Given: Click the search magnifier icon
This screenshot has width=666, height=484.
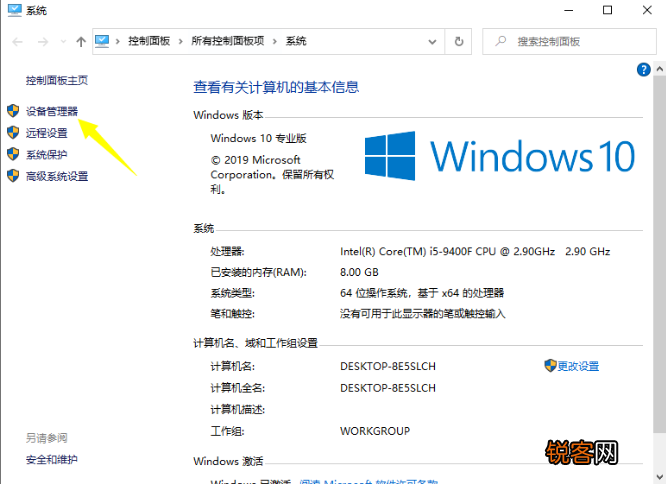Looking at the screenshot, I should click(x=501, y=41).
